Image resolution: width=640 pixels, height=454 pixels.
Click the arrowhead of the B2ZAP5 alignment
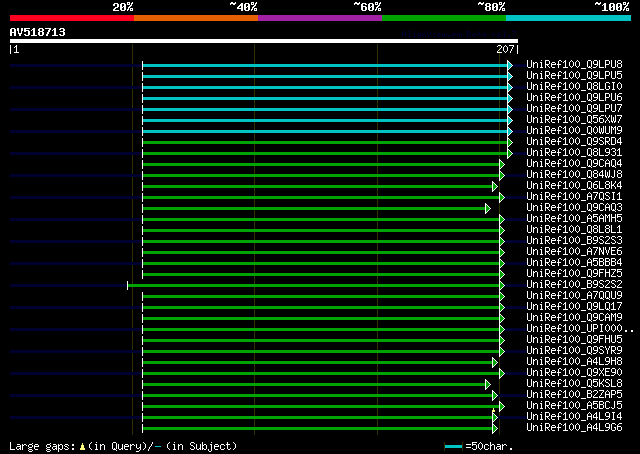[495, 396]
